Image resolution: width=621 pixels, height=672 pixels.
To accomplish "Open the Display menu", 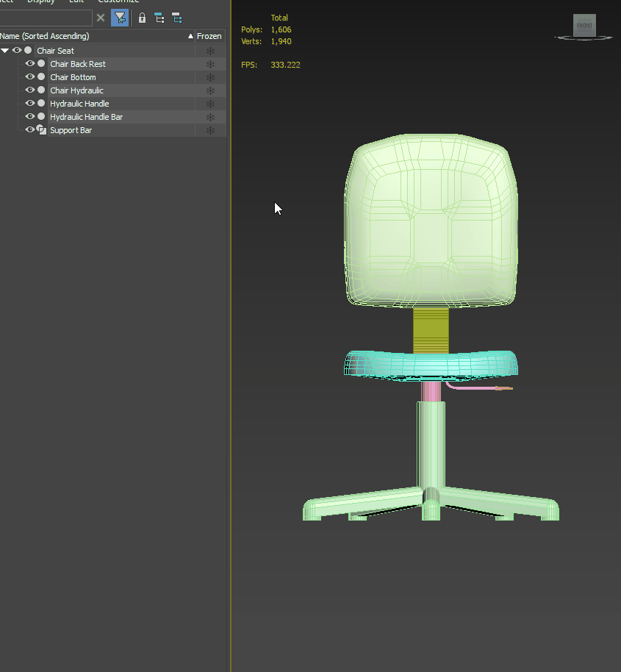I will (41, 2).
